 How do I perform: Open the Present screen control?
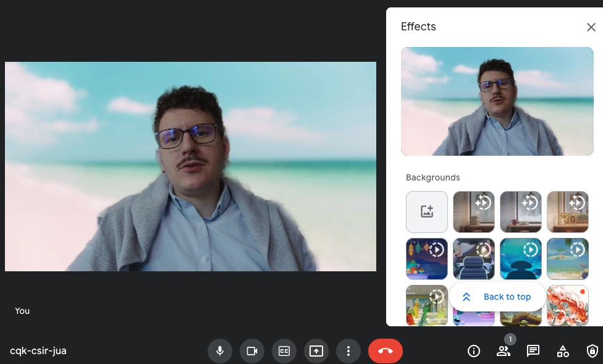point(316,351)
